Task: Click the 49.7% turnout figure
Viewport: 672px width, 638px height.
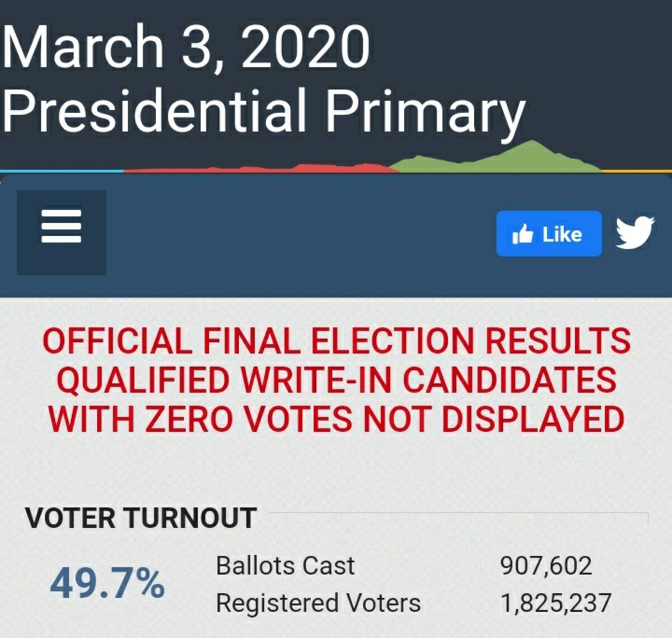Action: click(x=107, y=583)
